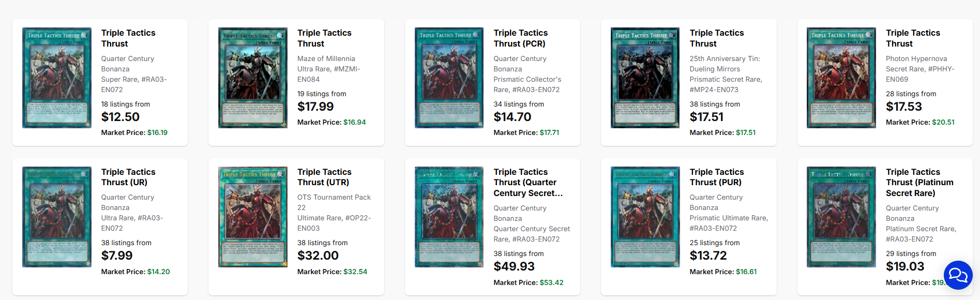980x300 pixels.
Task: Click the Super Rare RA03-EN072 card image
Action: (x=57, y=78)
